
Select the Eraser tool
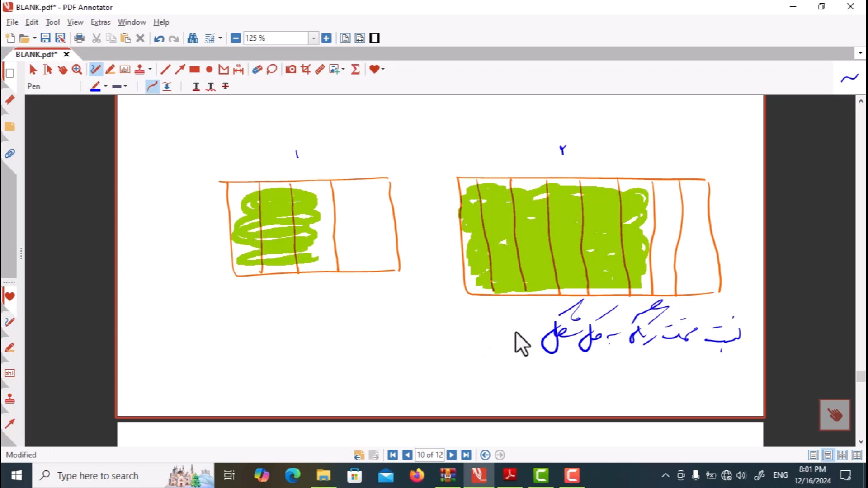click(257, 69)
